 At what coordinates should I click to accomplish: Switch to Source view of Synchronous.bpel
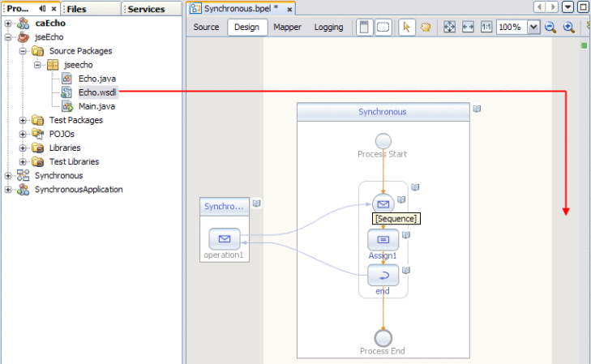(206, 27)
